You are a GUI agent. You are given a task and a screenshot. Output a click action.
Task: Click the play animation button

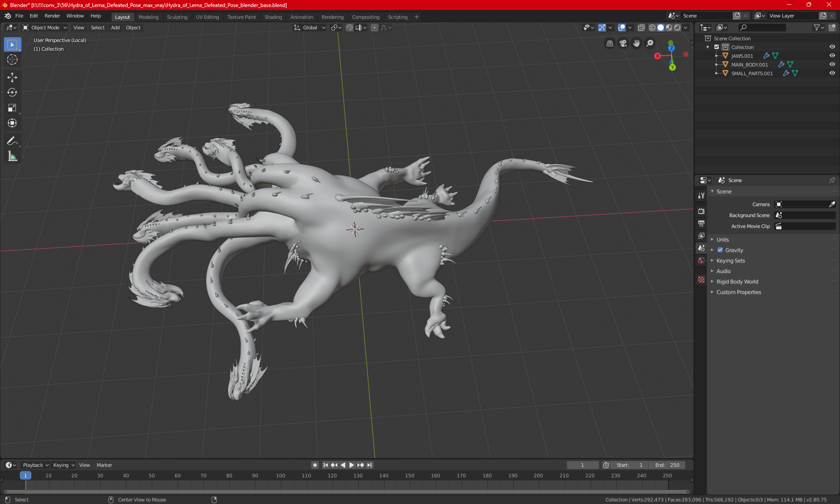[x=351, y=465]
